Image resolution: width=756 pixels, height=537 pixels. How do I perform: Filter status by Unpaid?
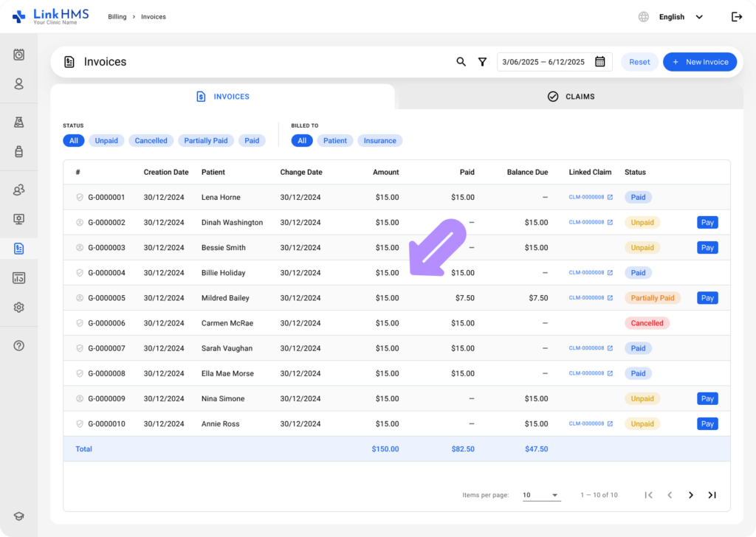click(106, 141)
